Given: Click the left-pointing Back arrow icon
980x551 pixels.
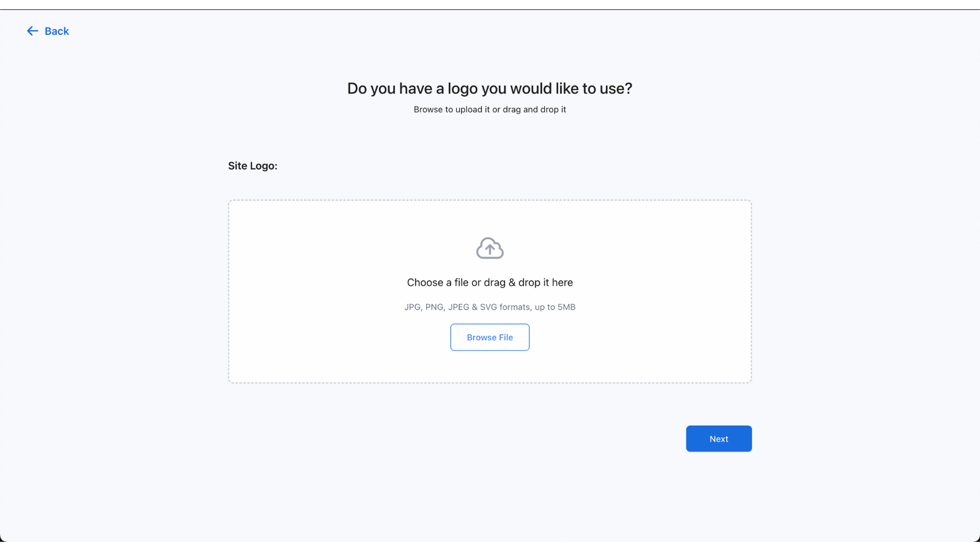Looking at the screenshot, I should pyautogui.click(x=32, y=31).
